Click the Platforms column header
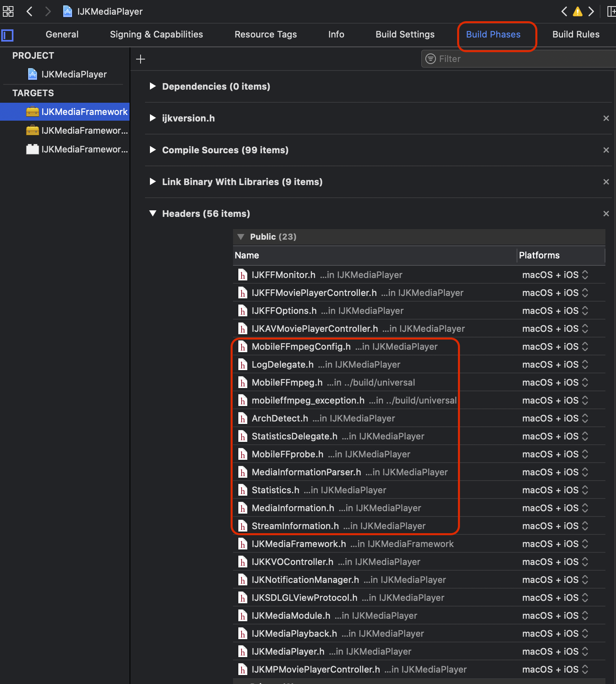 coord(561,255)
